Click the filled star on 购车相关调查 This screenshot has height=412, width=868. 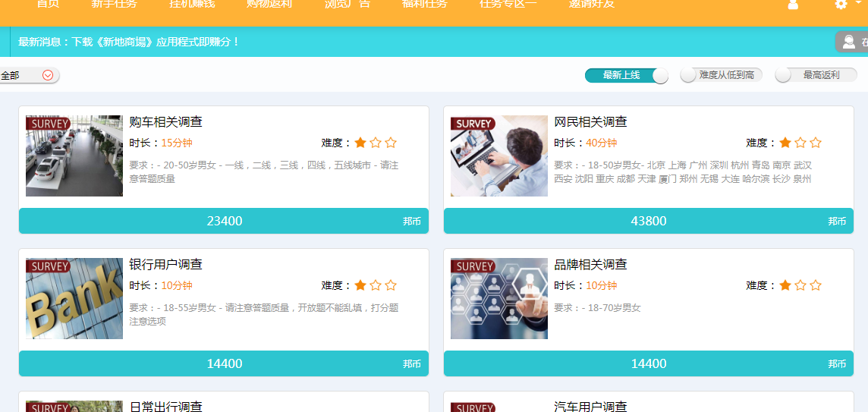click(360, 143)
